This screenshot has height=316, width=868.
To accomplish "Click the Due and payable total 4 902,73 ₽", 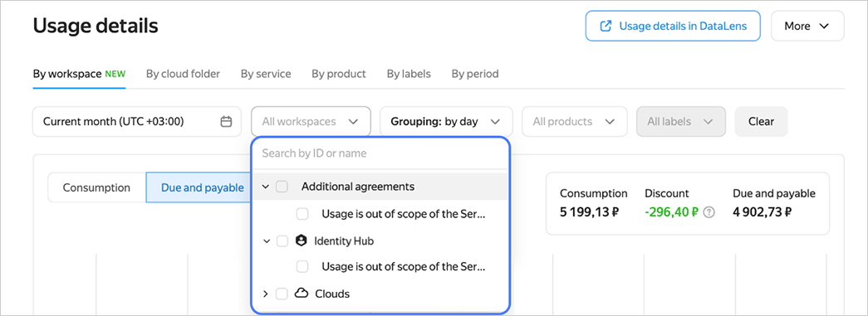I will (762, 211).
